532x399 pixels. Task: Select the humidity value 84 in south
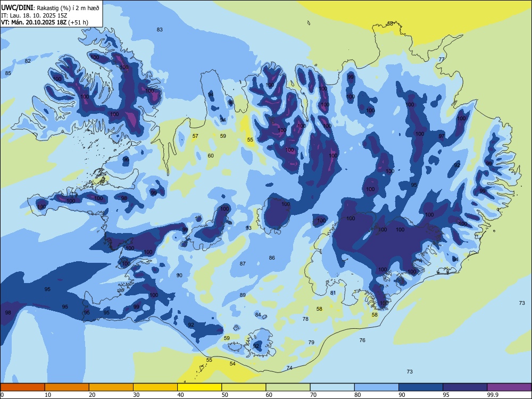tap(258, 315)
